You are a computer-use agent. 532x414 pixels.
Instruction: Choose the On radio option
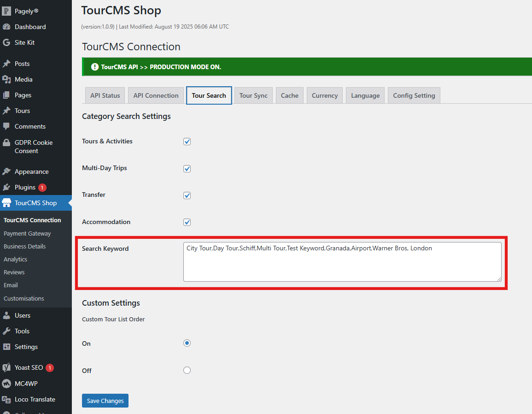187,343
